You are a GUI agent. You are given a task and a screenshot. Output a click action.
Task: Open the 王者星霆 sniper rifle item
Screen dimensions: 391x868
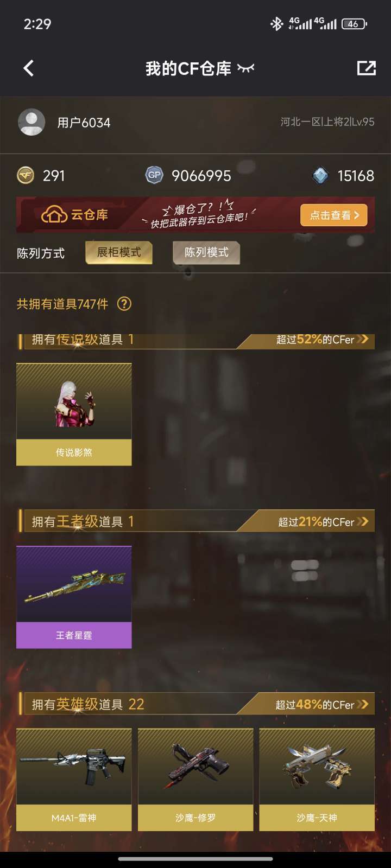(x=74, y=597)
